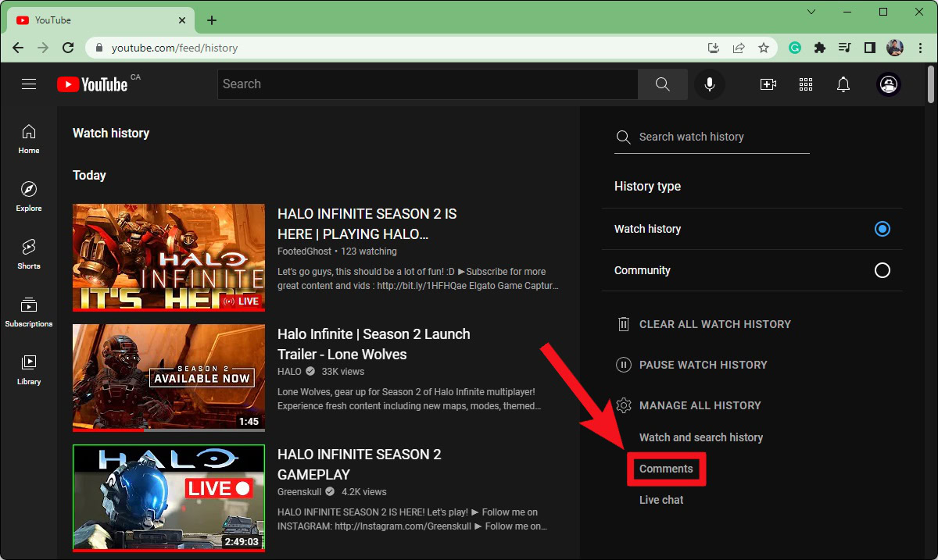Click the voice search microphone icon

709,84
